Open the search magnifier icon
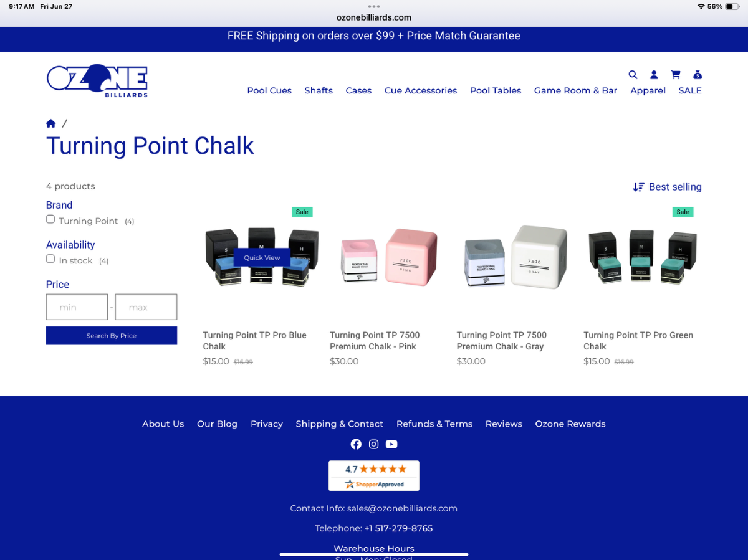 click(x=633, y=75)
